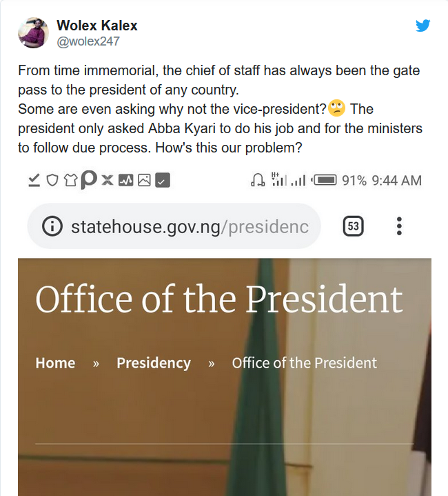
Task: Tap the P app notification icon
Action: coord(89,181)
